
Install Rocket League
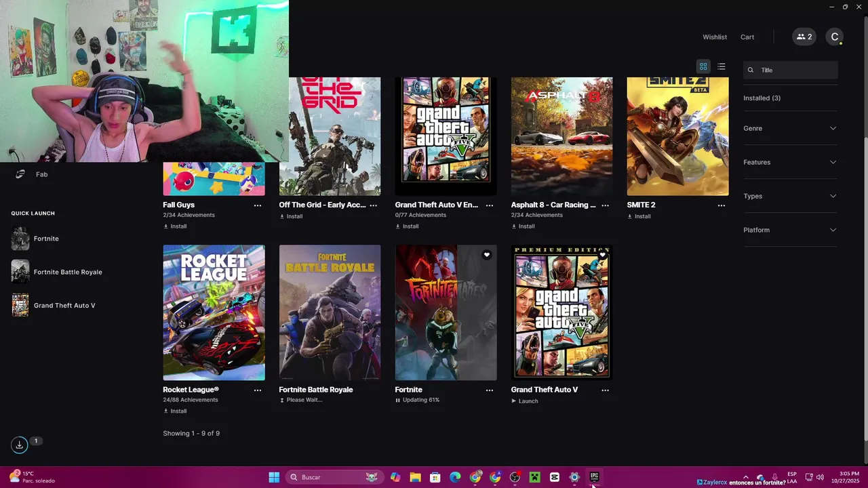coord(175,411)
